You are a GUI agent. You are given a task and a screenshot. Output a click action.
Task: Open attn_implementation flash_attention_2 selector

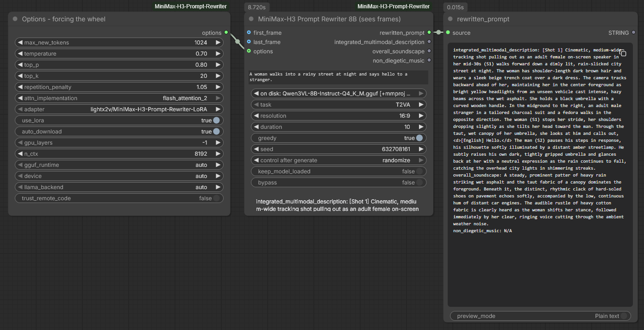119,98
